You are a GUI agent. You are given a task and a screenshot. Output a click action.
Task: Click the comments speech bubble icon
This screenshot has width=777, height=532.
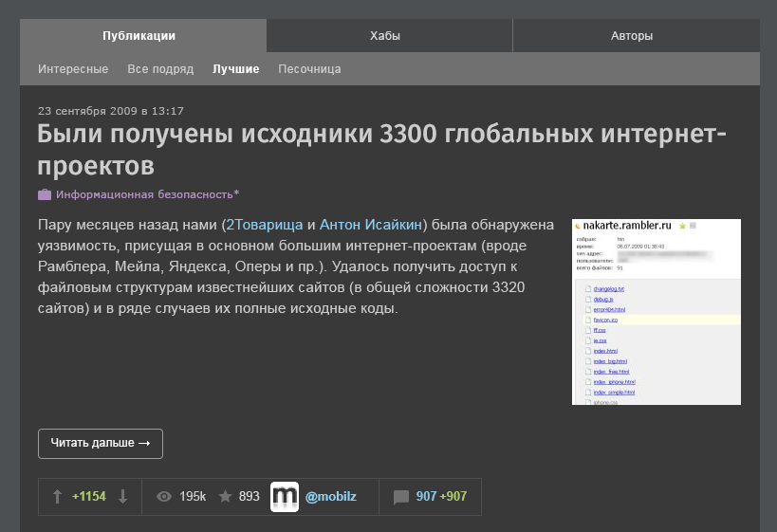[x=401, y=497]
